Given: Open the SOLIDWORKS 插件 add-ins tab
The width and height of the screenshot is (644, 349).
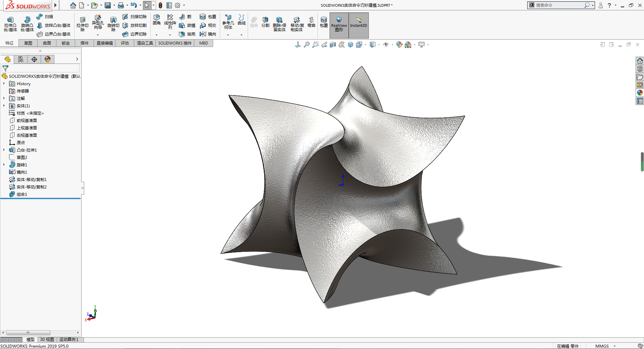Looking at the screenshot, I should coord(175,43).
